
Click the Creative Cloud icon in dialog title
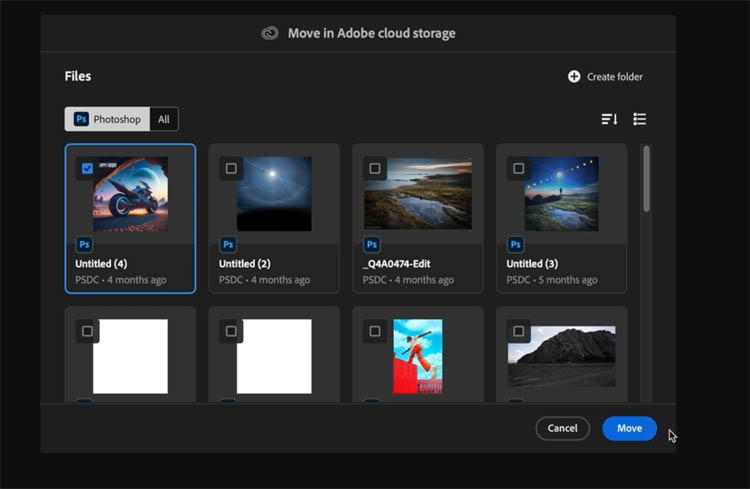point(270,33)
